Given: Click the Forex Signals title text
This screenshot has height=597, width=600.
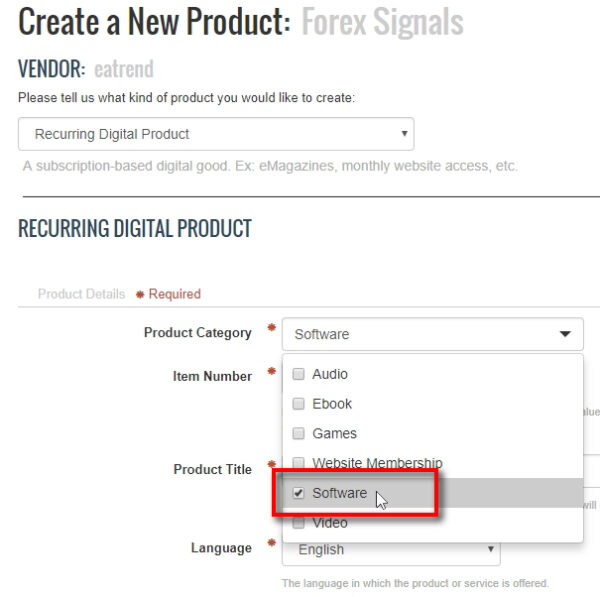Looking at the screenshot, I should click(x=382, y=22).
